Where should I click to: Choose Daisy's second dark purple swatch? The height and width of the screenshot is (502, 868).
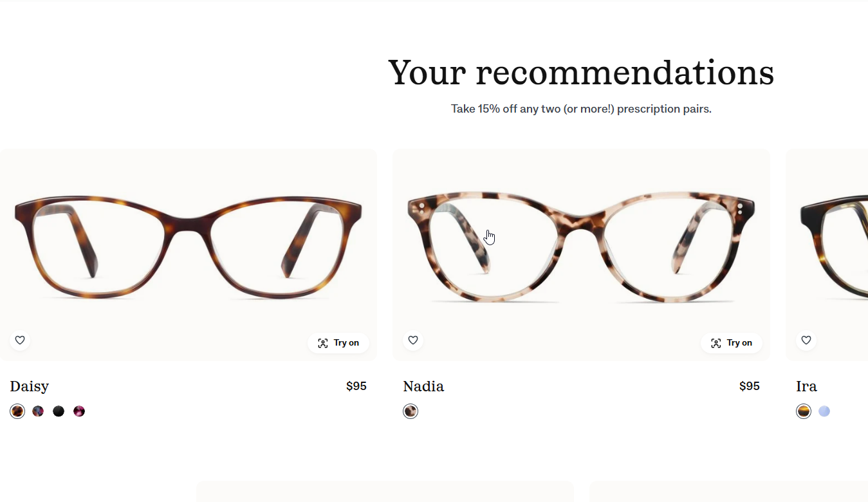[38, 411]
